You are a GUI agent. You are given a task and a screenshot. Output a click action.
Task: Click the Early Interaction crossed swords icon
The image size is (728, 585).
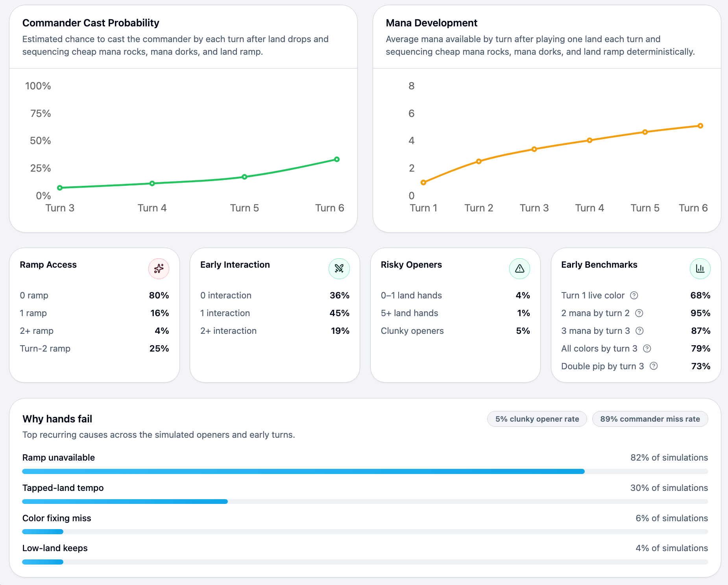click(x=339, y=268)
